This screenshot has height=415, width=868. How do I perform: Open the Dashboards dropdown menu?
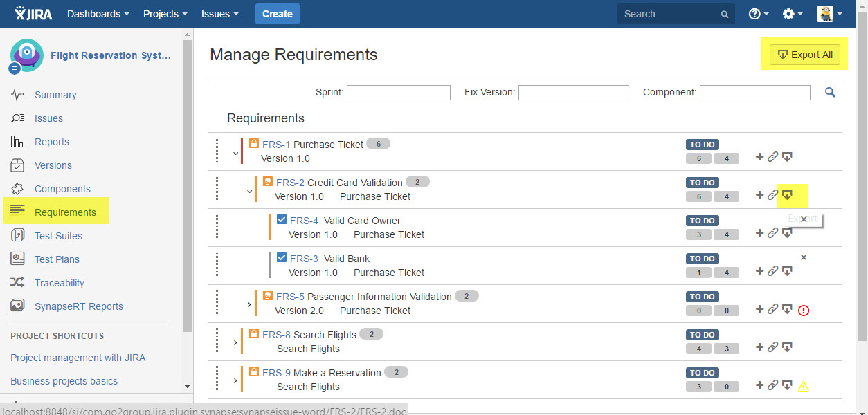pos(98,14)
